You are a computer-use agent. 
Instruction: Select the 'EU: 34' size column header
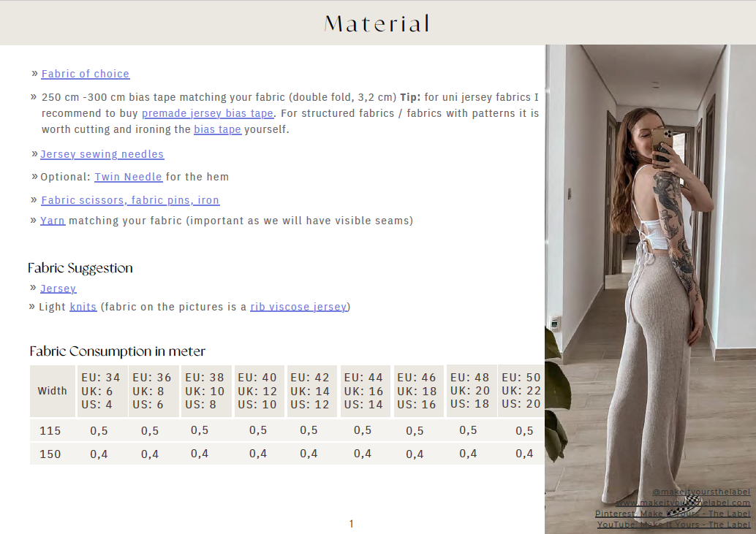[x=101, y=391]
